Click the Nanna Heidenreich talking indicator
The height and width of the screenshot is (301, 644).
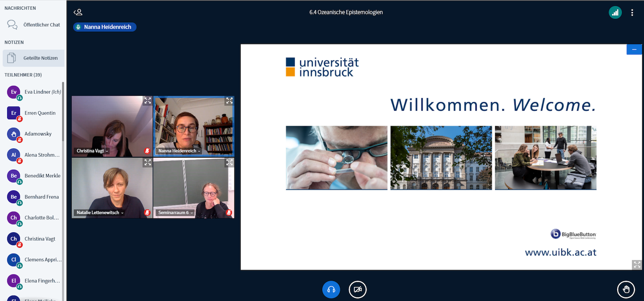[105, 27]
